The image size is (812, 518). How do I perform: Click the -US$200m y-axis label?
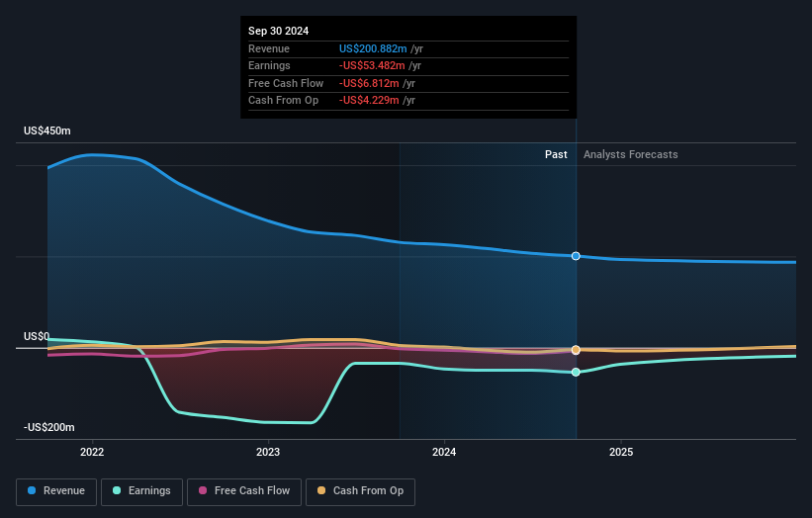tap(49, 427)
